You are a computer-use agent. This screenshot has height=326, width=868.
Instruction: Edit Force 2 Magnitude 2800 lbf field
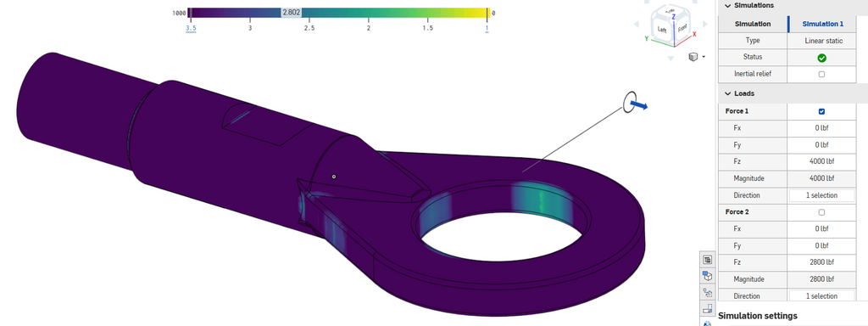coord(821,278)
